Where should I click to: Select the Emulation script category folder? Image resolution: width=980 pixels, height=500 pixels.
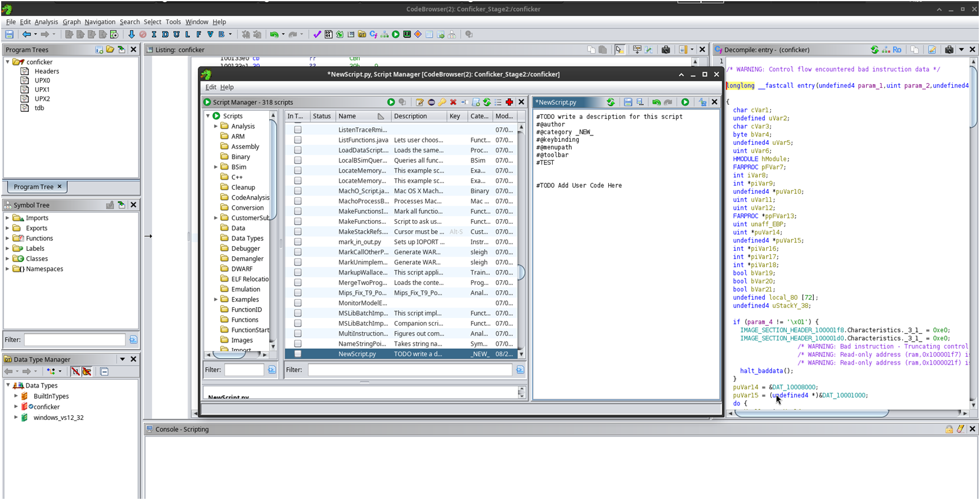245,289
